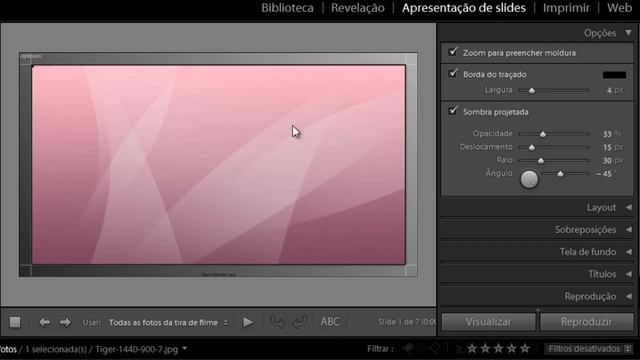Adjust the Raio slider handle
640x360 pixels.
[x=541, y=160]
